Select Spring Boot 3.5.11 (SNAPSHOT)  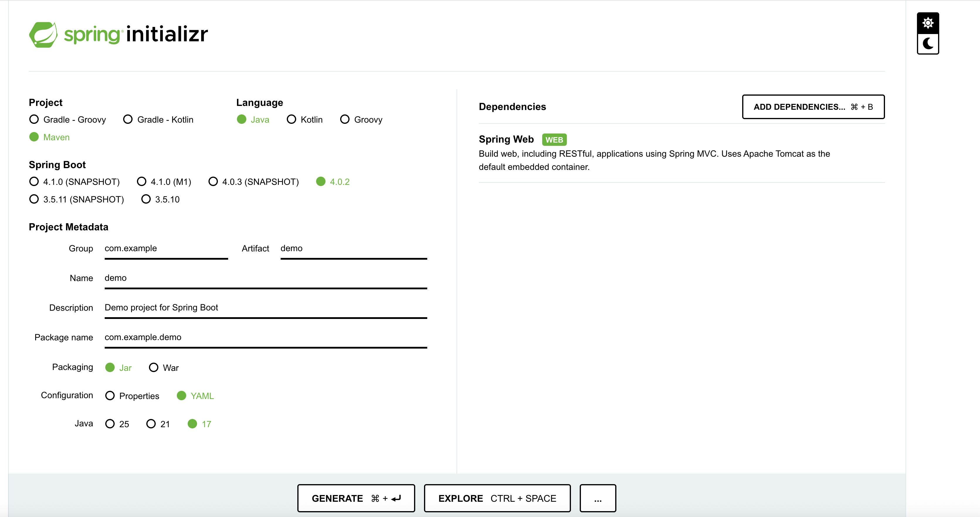click(x=77, y=199)
